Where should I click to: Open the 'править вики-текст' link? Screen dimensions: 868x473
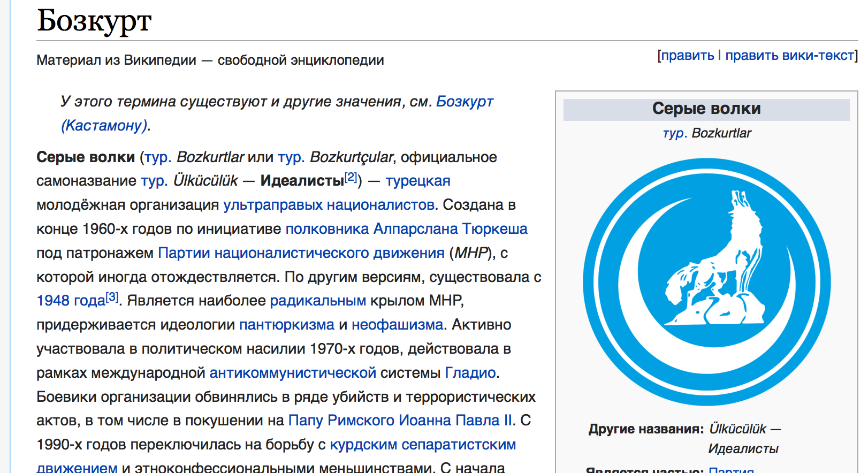coord(789,56)
